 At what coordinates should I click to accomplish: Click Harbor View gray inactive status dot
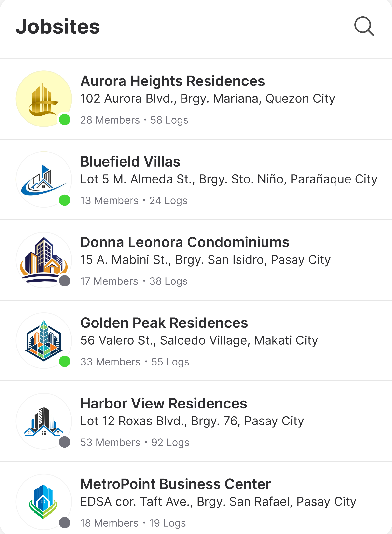click(x=65, y=442)
